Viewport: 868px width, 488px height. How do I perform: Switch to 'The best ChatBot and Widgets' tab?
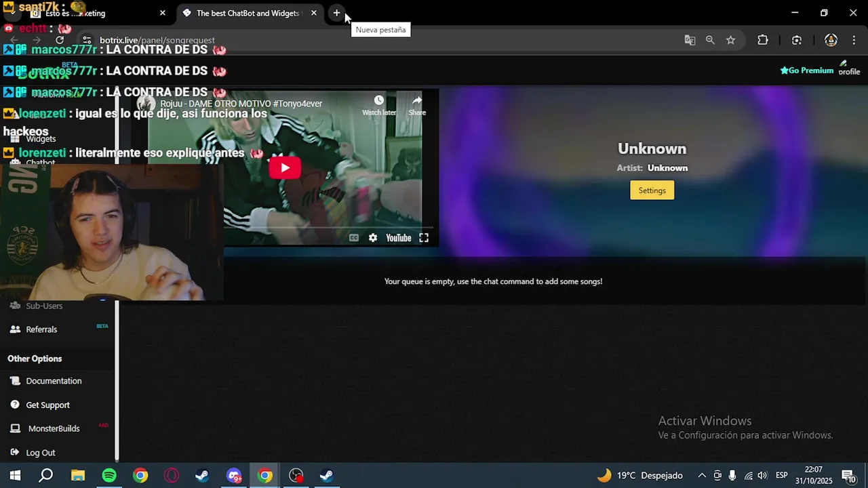248,13
